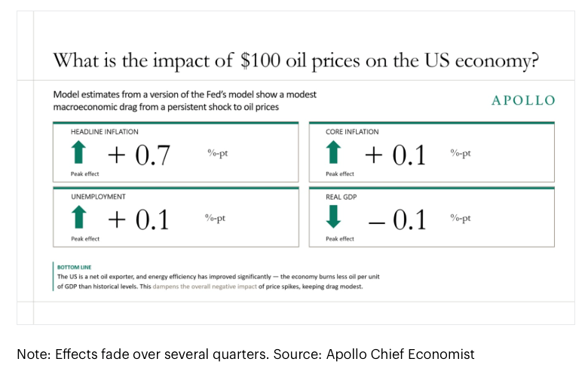Click the +0.1 core inflation figure
The height and width of the screenshot is (371, 588).
point(395,155)
